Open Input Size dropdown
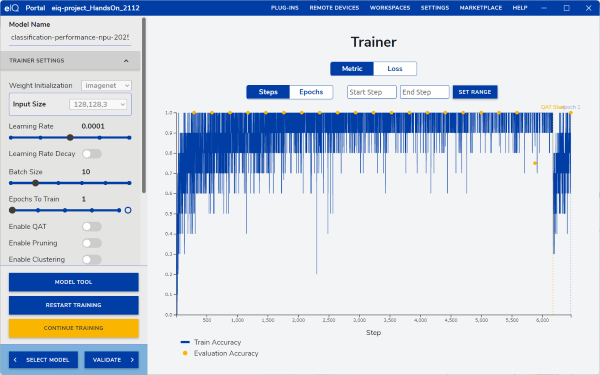600x375 pixels. click(x=98, y=104)
